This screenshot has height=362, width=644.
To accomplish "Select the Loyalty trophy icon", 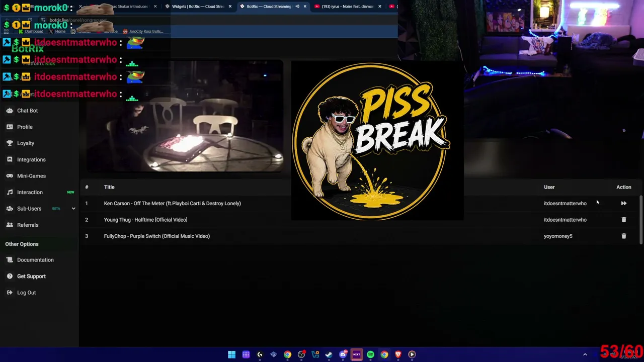I will (x=10, y=143).
